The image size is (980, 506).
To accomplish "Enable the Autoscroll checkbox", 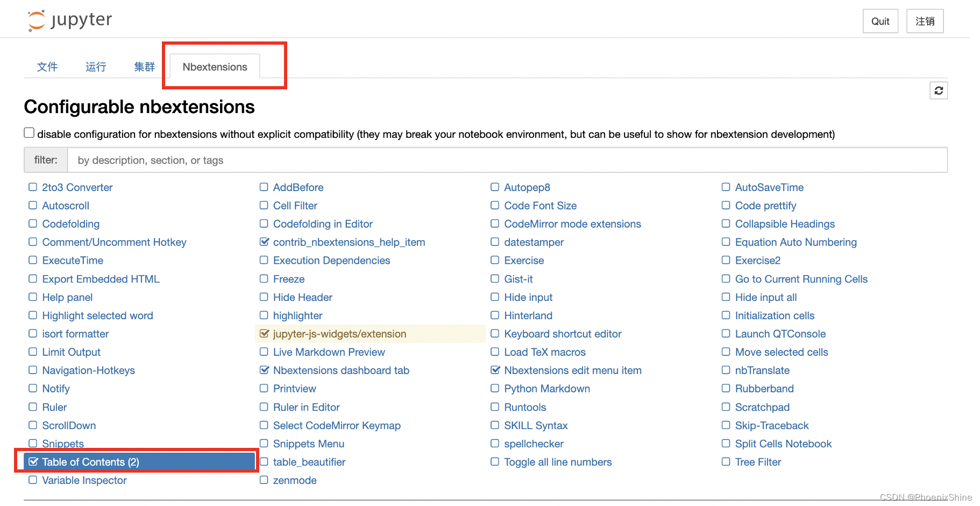I will [x=33, y=205].
